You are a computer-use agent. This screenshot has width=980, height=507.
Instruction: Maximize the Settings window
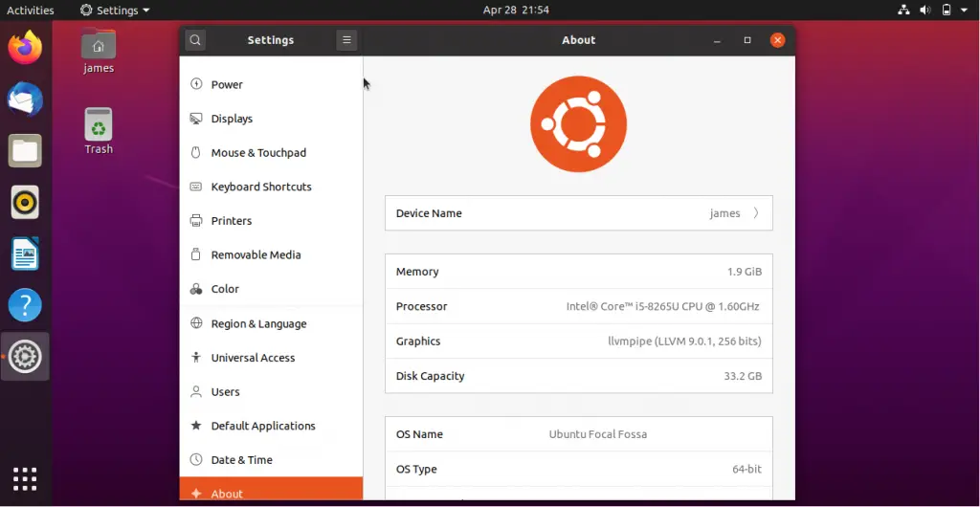pyautogui.click(x=746, y=40)
